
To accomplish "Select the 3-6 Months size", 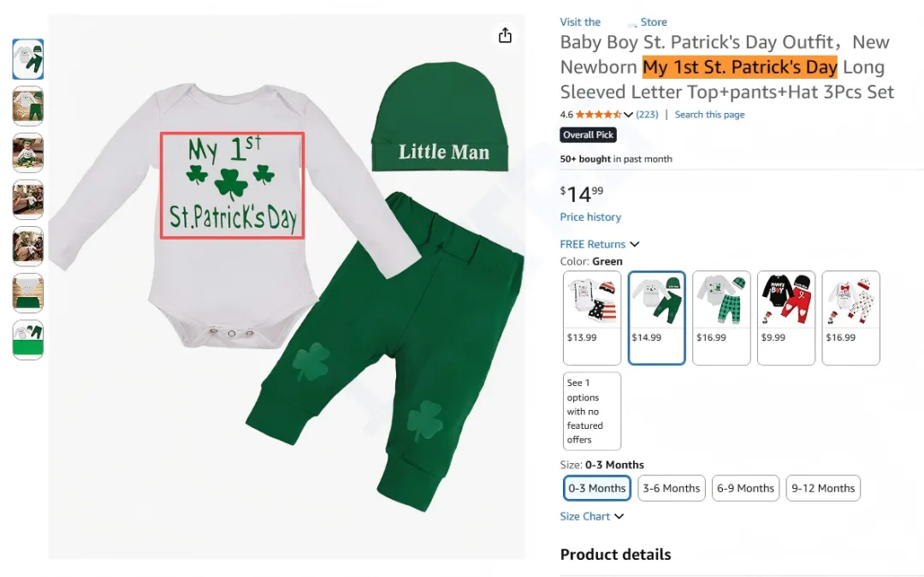I will (672, 488).
